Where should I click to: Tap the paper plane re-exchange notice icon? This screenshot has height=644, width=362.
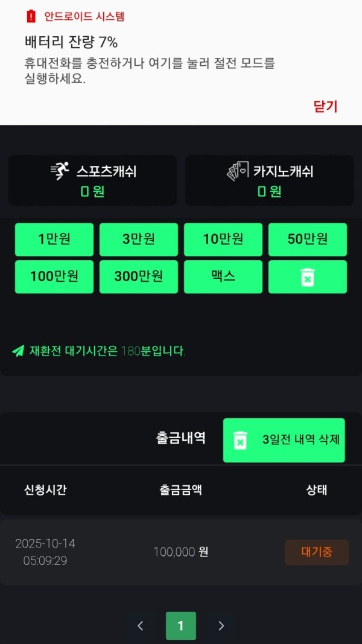tap(18, 351)
